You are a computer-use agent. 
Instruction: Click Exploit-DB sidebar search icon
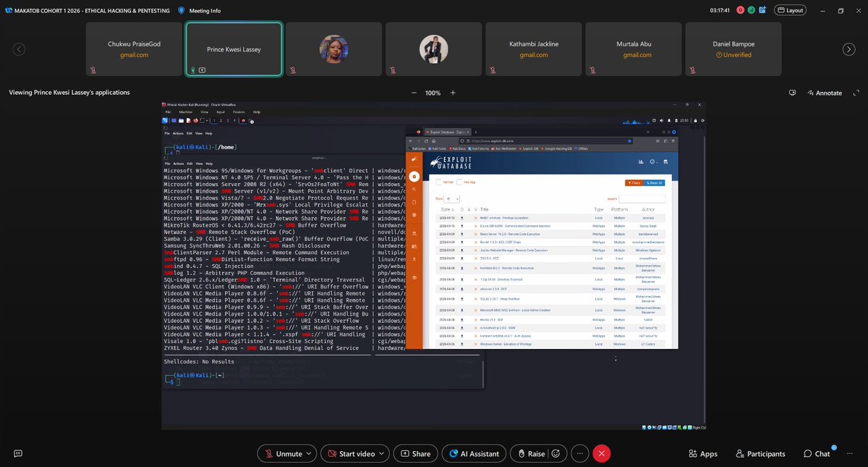tap(414, 189)
